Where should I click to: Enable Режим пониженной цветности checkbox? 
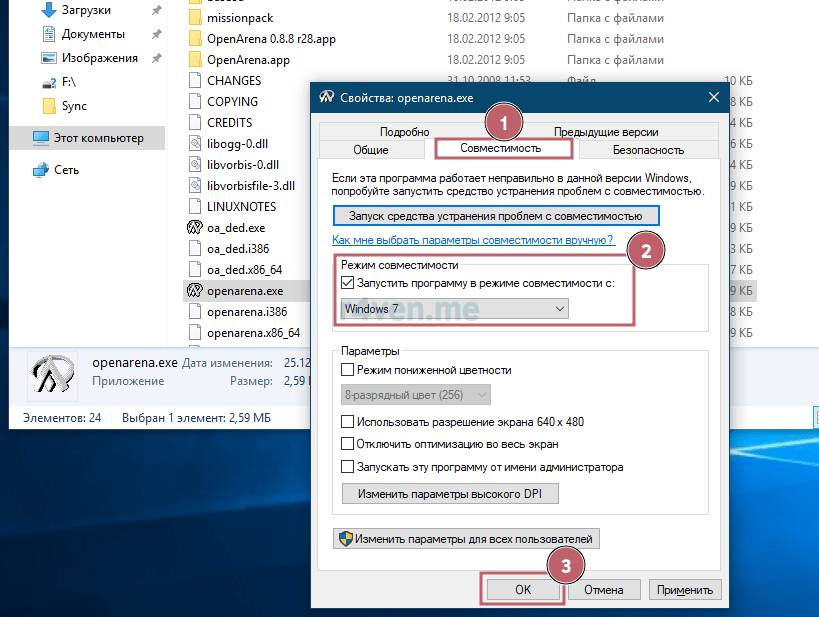click(x=348, y=370)
